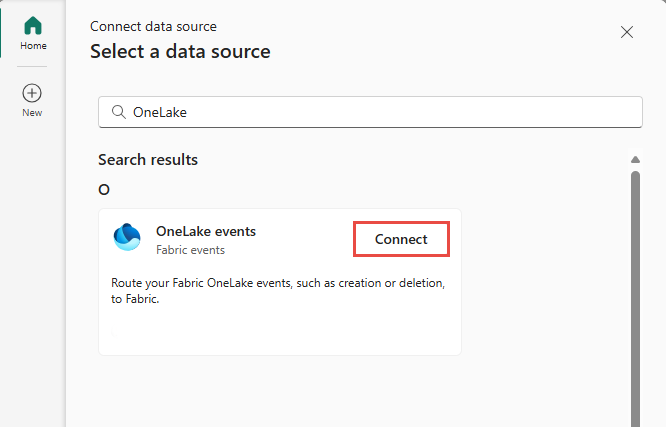666x427 pixels.
Task: Click the scrollbar track below thumb
Action: (635, 418)
